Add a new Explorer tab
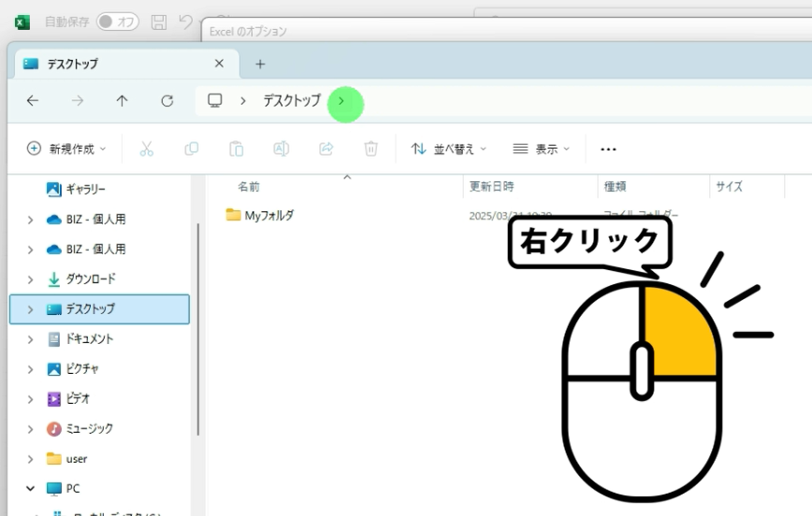812x516 pixels. (x=260, y=64)
